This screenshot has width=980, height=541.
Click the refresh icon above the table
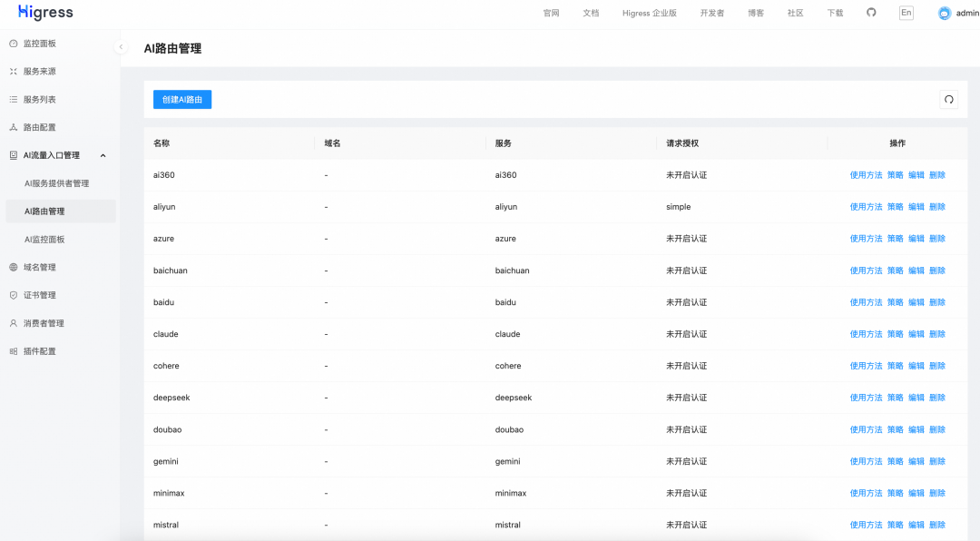(x=948, y=100)
